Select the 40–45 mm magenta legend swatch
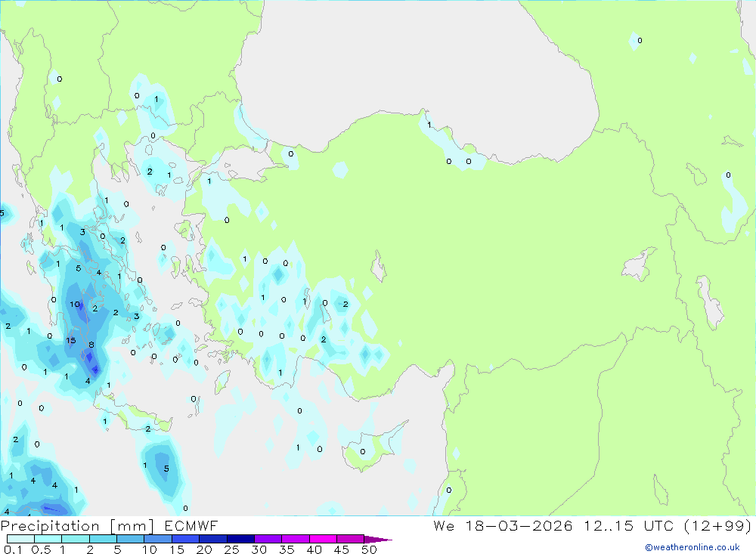The width and height of the screenshot is (756, 554). 323,539
